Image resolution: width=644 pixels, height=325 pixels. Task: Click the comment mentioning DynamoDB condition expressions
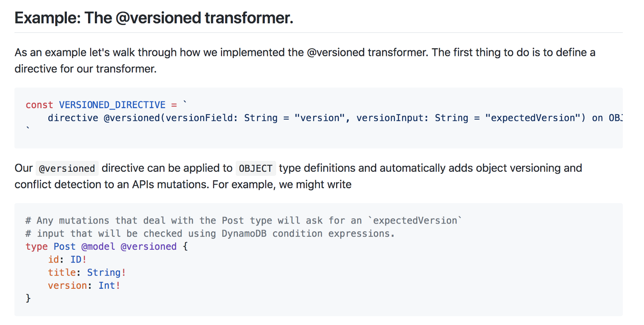point(210,234)
